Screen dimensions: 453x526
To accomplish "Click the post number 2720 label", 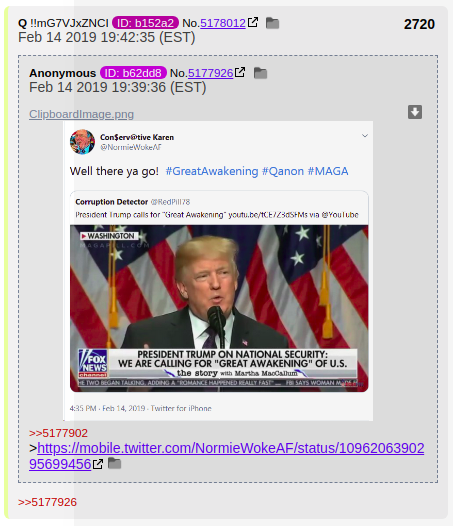I will point(419,24).
